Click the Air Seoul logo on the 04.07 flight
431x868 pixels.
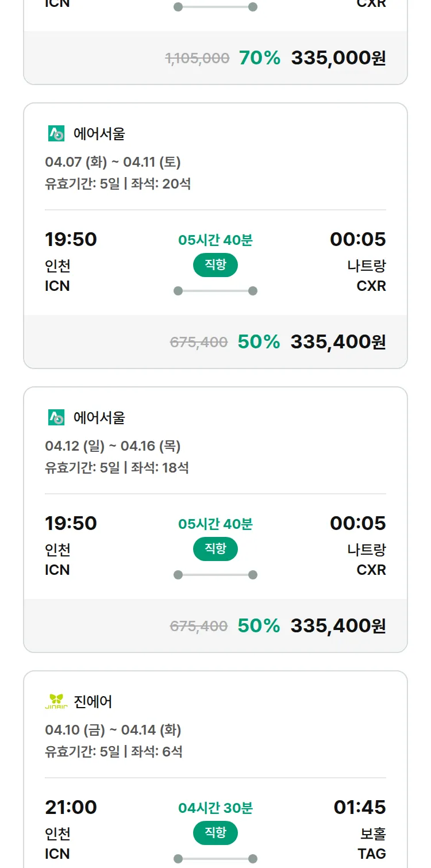point(56,134)
